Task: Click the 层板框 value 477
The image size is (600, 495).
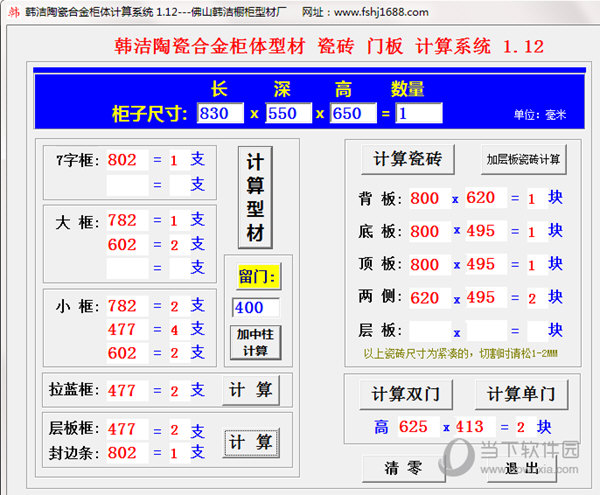Action: pyautogui.click(x=127, y=429)
